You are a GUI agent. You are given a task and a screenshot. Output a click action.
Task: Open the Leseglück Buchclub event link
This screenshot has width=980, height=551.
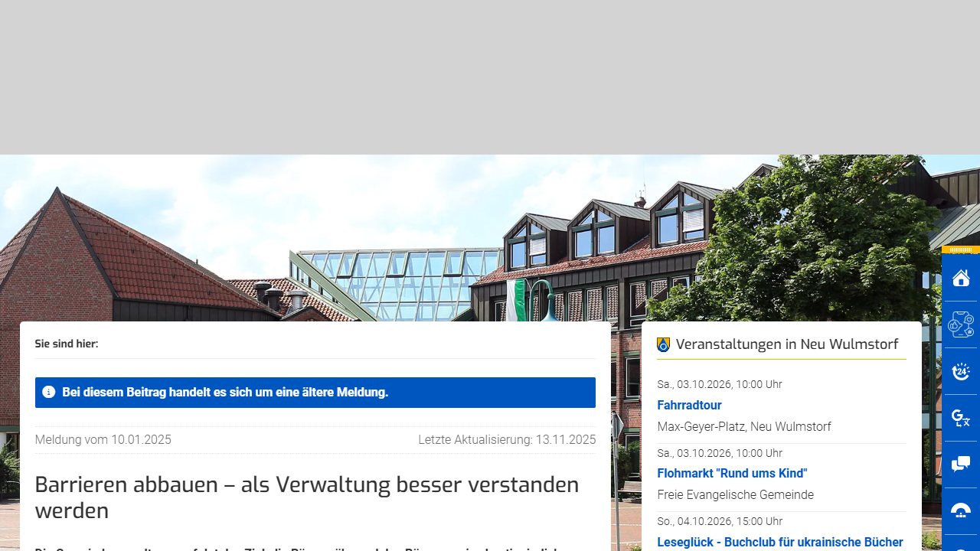(780, 542)
